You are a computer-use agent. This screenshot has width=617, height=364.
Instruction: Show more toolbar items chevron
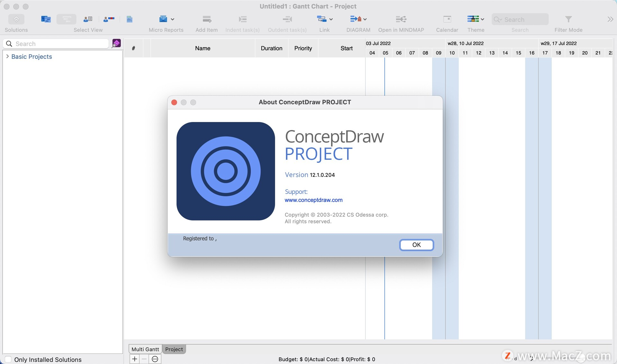tap(610, 19)
